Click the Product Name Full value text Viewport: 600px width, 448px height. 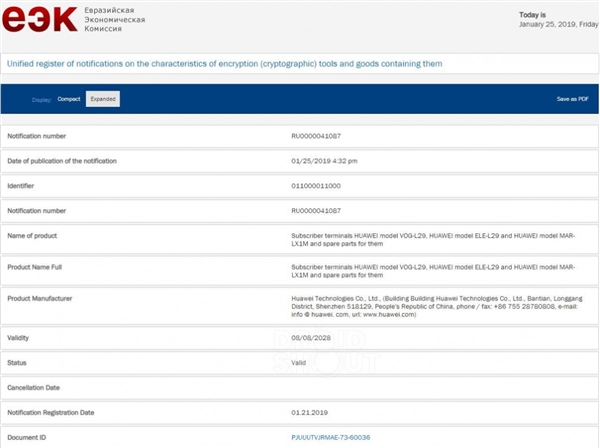433,271
